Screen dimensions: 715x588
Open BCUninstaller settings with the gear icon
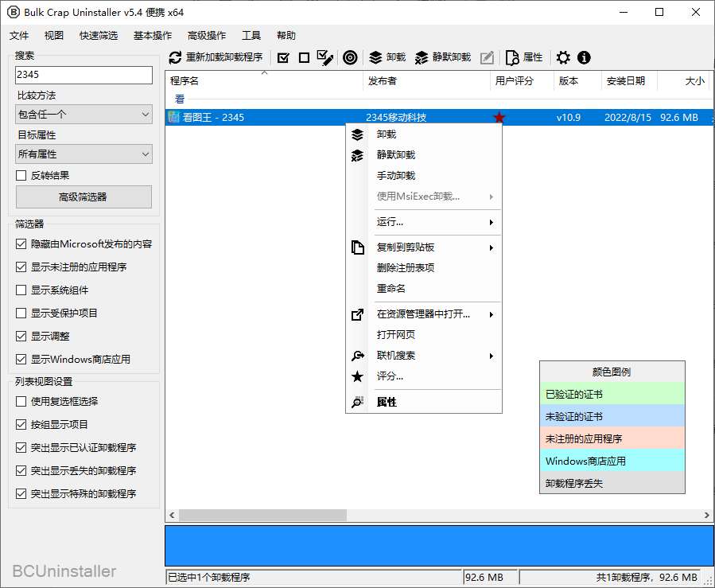pyautogui.click(x=563, y=57)
